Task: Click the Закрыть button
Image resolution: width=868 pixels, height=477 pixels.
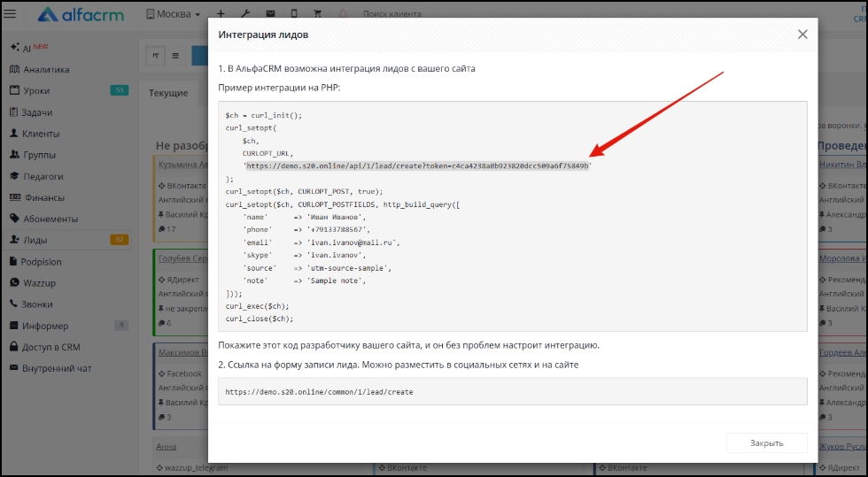Action: [x=766, y=443]
